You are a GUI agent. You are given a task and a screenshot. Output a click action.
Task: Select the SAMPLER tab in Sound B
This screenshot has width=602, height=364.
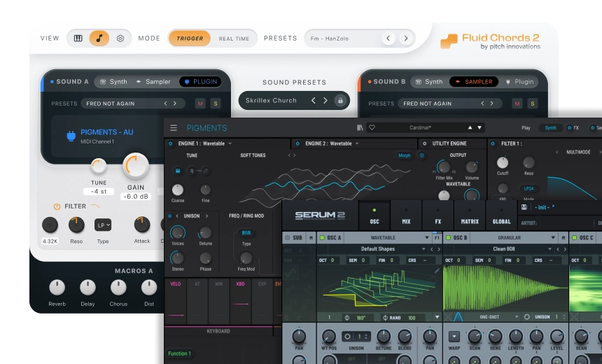tap(474, 82)
